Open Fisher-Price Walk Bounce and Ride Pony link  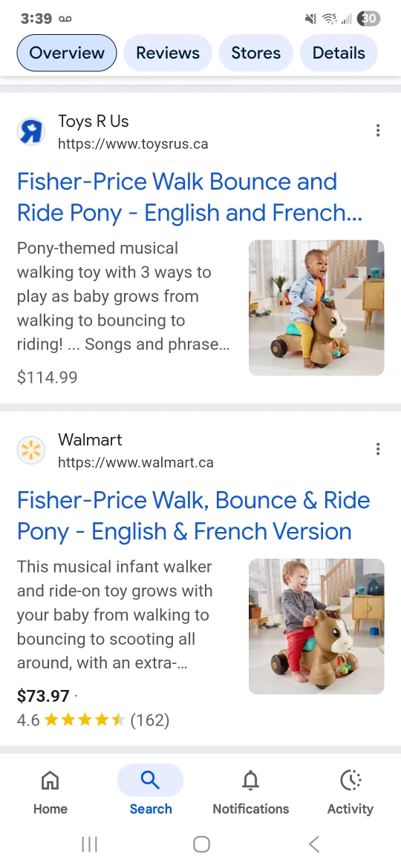click(189, 197)
